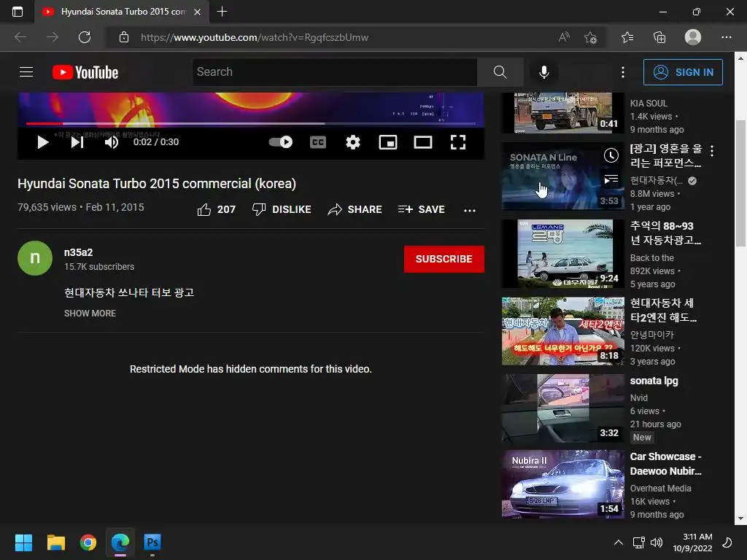Enable miniplayer mode

coord(388,142)
